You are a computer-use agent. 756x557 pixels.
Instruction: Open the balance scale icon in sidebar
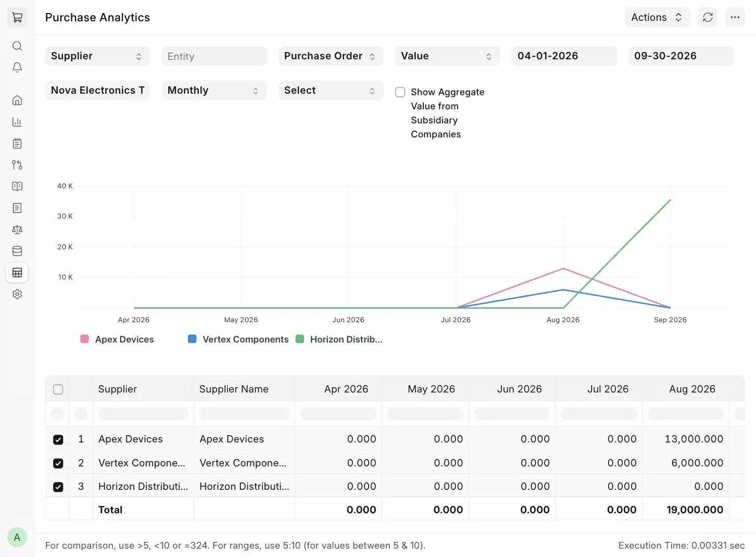17,230
